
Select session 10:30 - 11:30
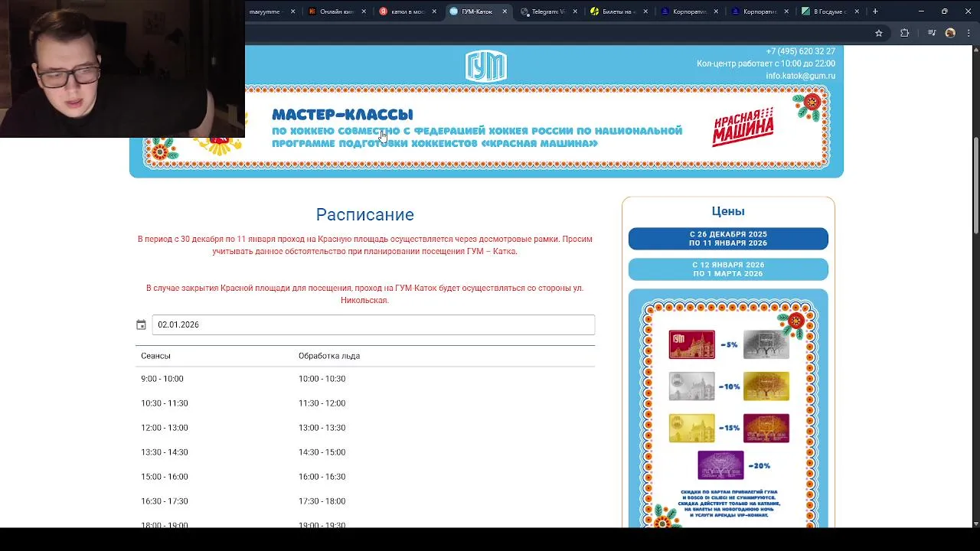click(165, 403)
